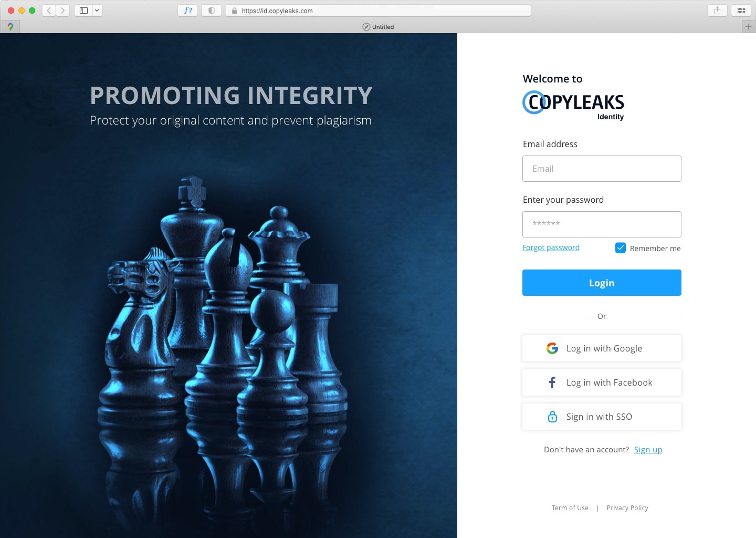Choose Log in with Facebook
Screen dimensions: 756x538
[x=602, y=382]
